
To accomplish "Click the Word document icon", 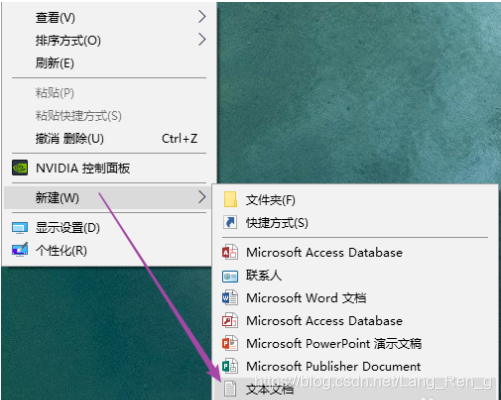I will click(x=230, y=298).
